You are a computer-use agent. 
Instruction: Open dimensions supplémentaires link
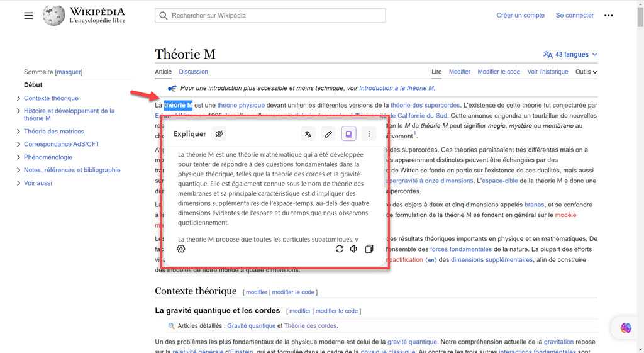492,260
